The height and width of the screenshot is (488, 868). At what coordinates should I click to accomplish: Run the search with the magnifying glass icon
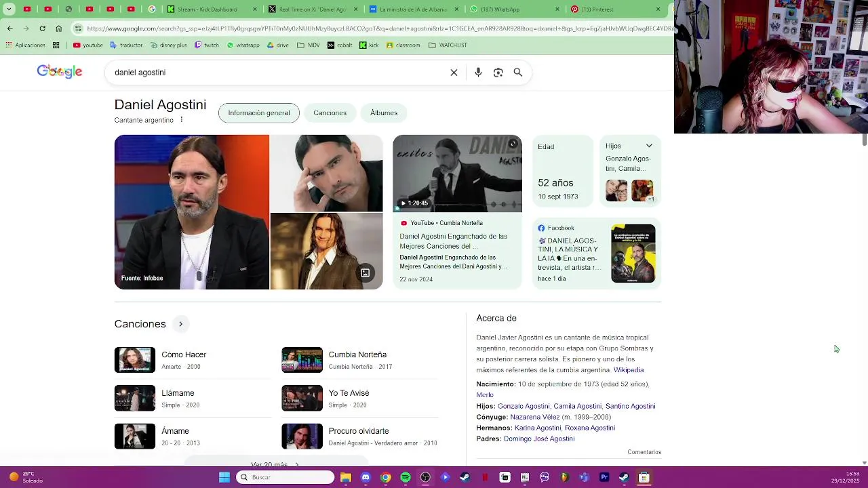tap(518, 73)
